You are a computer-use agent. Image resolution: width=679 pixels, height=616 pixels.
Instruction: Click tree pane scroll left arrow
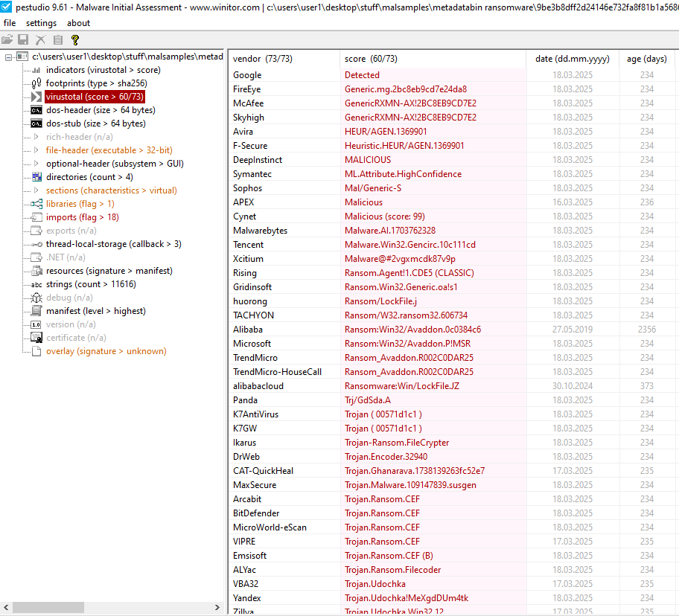[6, 607]
